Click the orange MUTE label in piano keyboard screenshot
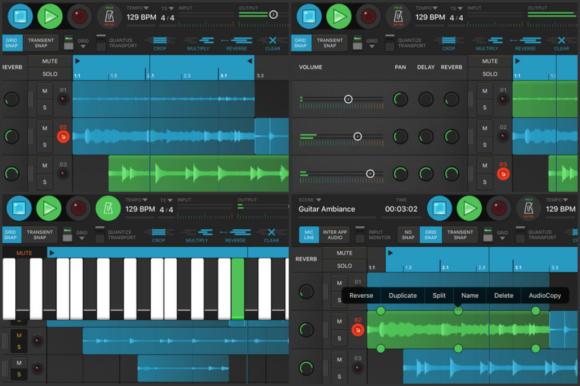Viewport: 580px width, 386px height. click(x=24, y=253)
